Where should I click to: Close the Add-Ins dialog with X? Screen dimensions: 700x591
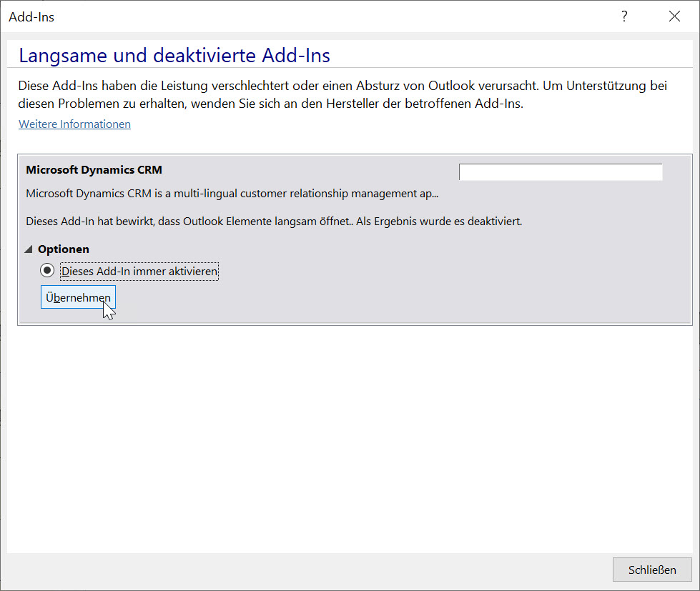[x=674, y=16]
